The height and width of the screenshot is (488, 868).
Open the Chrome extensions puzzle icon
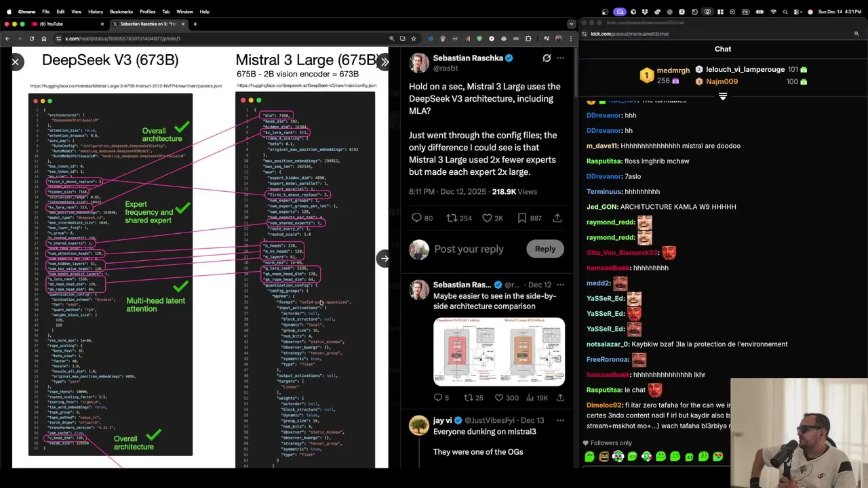click(528, 39)
